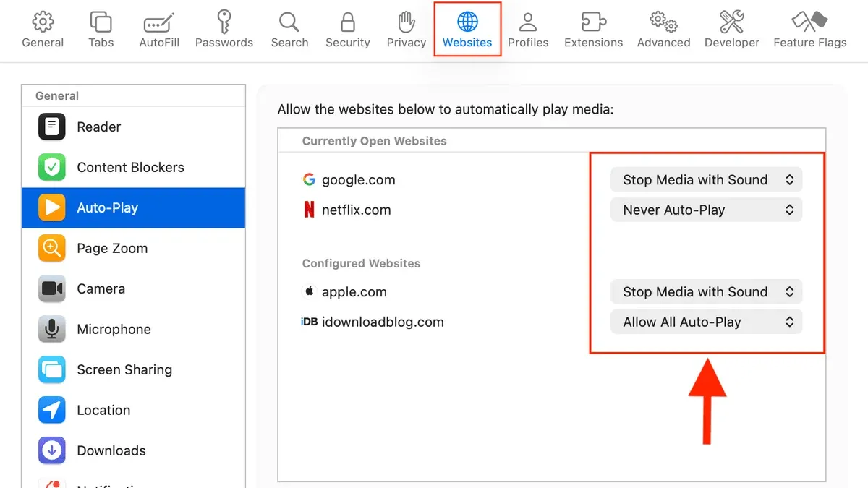868x488 pixels.
Task: Click the Microphone sidebar icon
Action: (52, 329)
